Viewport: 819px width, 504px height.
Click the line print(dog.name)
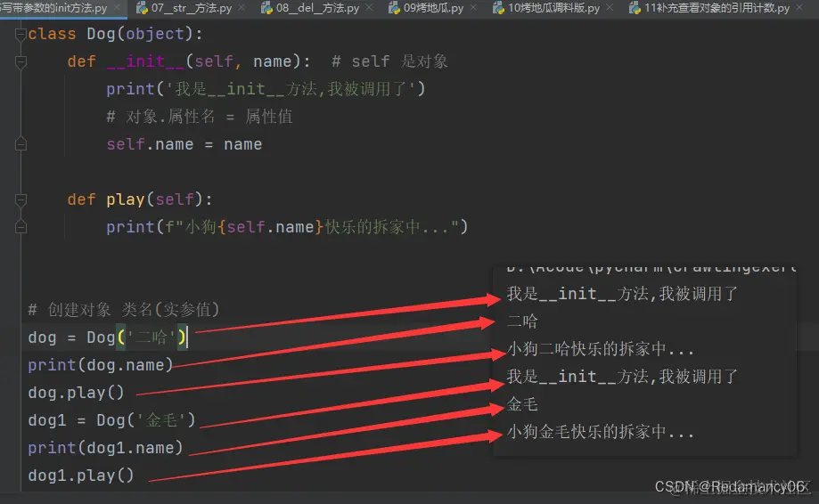pyautogui.click(x=101, y=365)
